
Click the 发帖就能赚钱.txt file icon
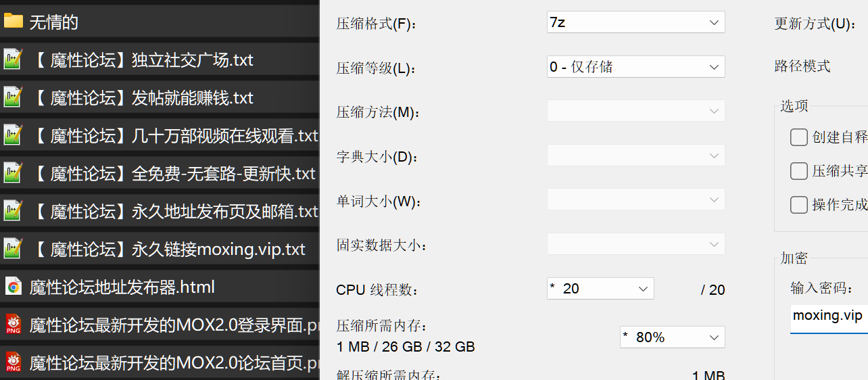click(13, 97)
